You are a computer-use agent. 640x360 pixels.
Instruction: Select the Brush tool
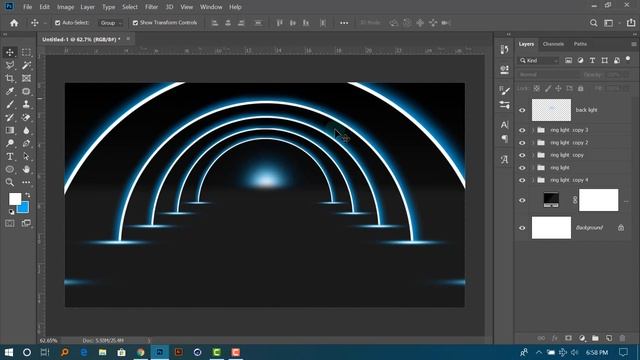(x=10, y=104)
